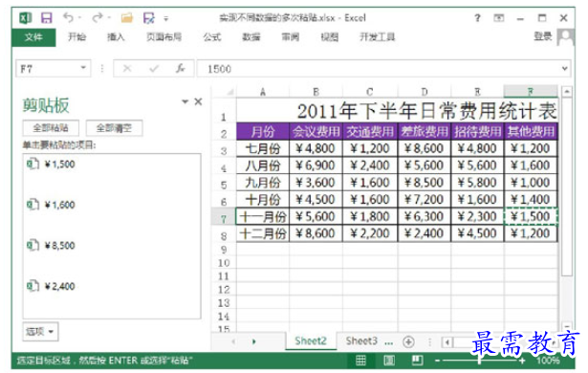
Task: Click the insert function fx icon
Action: [x=181, y=68]
